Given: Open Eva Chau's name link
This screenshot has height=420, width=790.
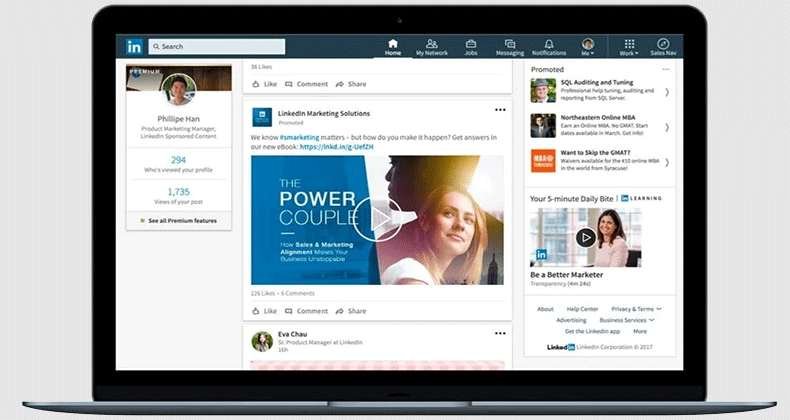Looking at the screenshot, I should point(292,334).
